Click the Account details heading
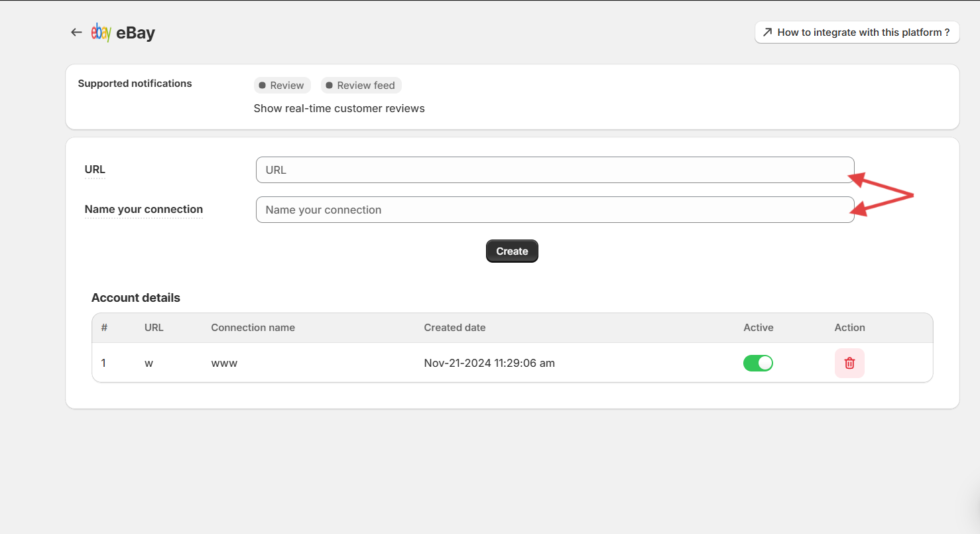This screenshot has width=980, height=534. pos(136,298)
